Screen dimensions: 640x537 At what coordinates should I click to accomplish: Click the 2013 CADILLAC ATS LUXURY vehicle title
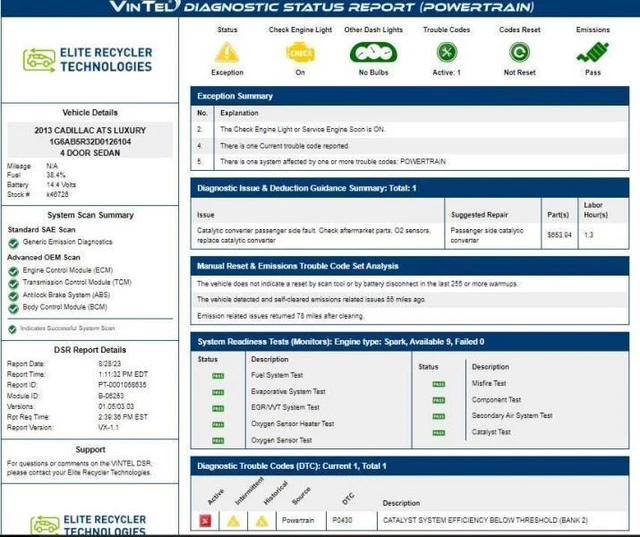90,131
